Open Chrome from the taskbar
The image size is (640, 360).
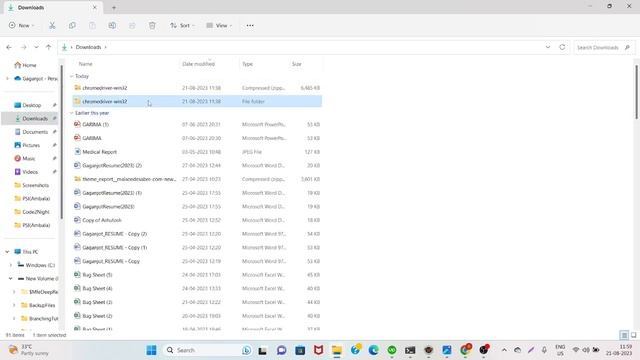click(465, 350)
